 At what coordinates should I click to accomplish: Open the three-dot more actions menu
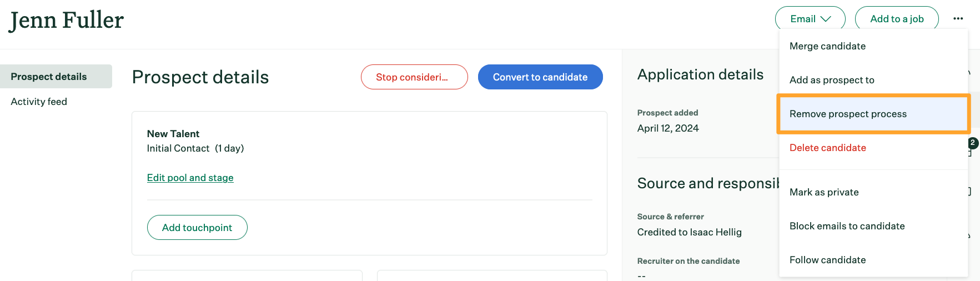pos(958,19)
